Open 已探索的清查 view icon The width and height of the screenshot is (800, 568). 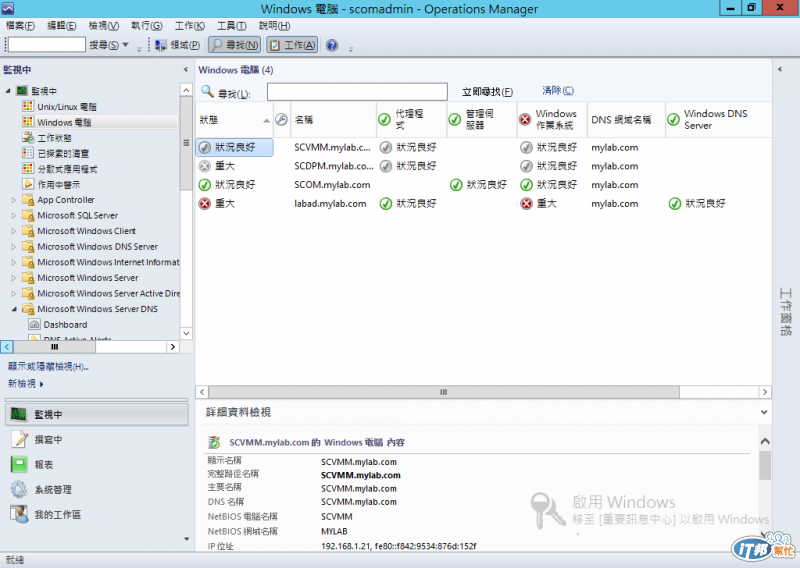point(28,153)
